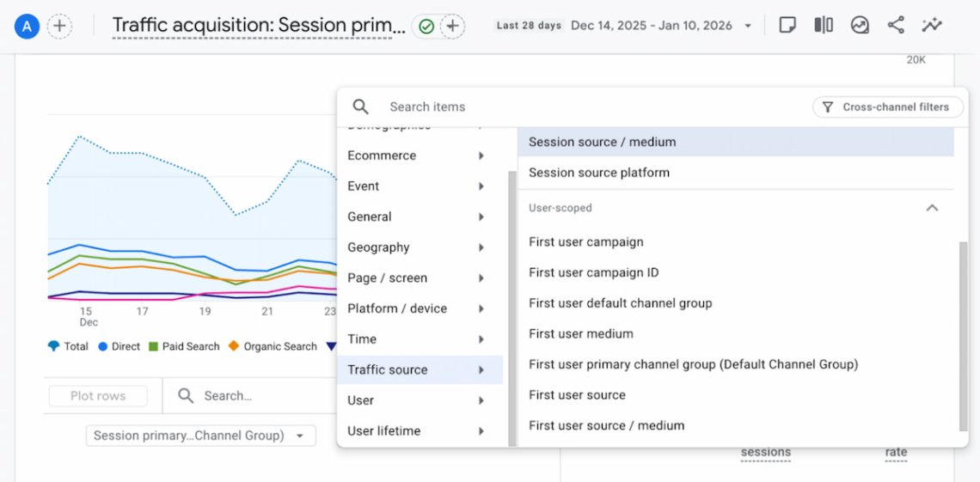Click the chart trend circle icon

pyautogui.click(x=860, y=25)
